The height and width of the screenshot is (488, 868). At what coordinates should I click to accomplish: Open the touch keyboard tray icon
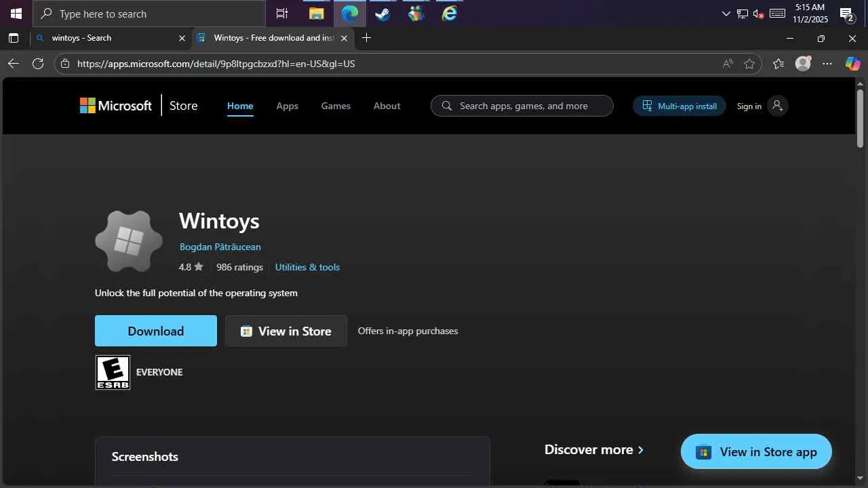tap(777, 14)
